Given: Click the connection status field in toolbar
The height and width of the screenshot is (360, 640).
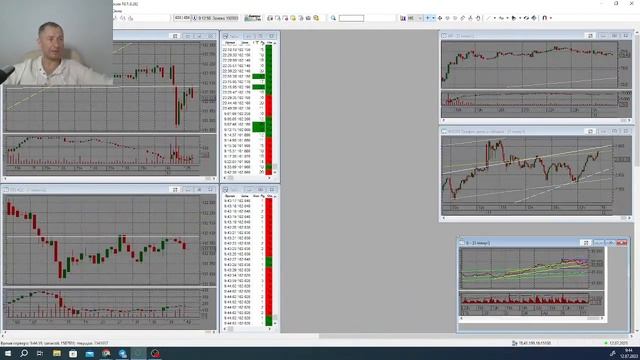Looking at the screenshot, I should [216, 18].
